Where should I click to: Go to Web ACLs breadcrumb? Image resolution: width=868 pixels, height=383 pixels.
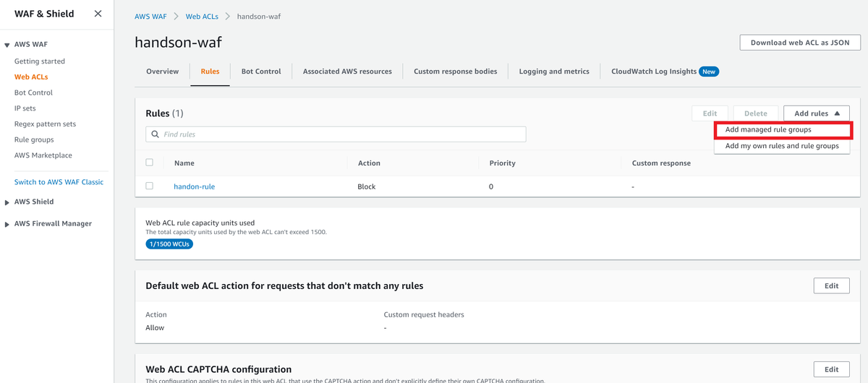(x=202, y=16)
